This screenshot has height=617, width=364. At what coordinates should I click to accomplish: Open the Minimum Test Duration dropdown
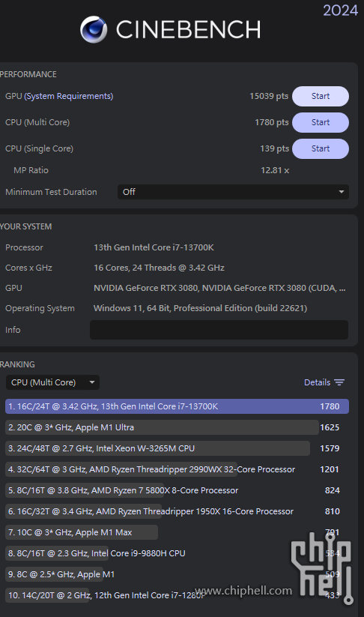coord(233,192)
